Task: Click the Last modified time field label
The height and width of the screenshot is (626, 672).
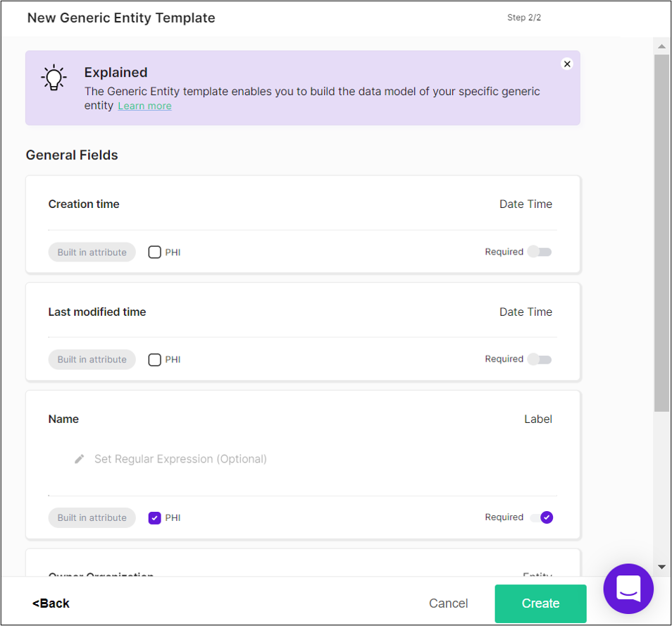Action: tap(97, 312)
